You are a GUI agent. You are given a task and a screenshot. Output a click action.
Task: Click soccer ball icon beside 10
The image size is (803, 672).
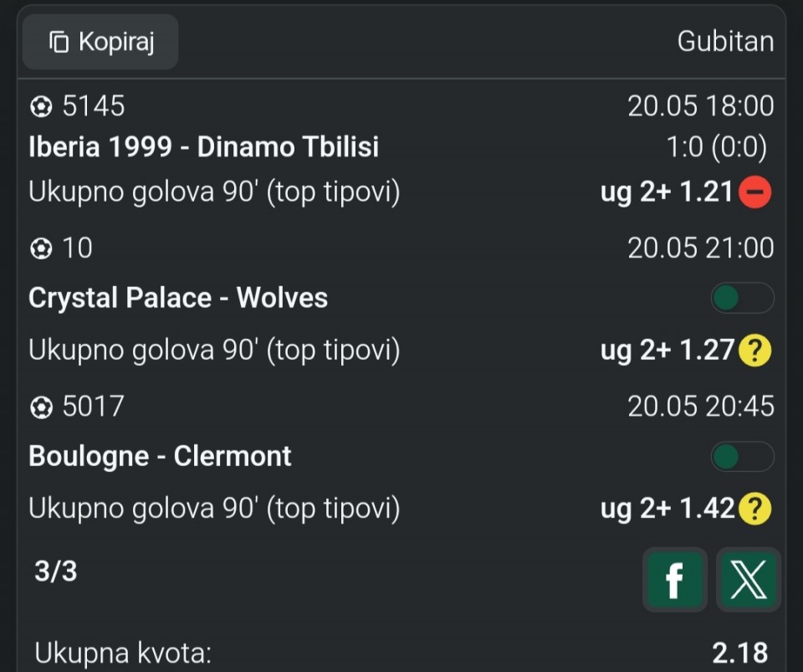click(41, 249)
